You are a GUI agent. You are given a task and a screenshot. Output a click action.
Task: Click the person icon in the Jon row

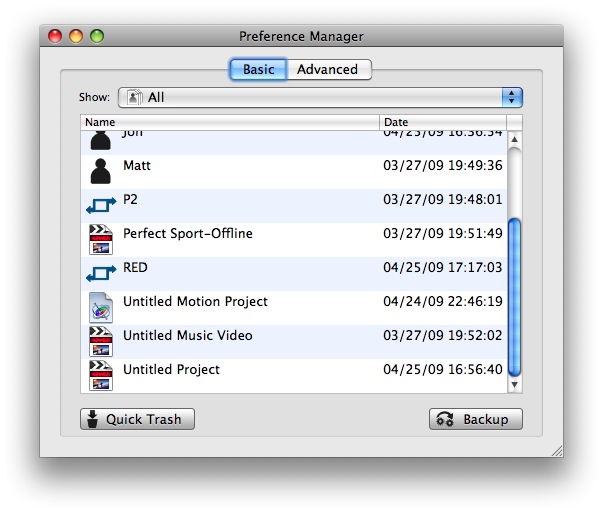click(100, 140)
